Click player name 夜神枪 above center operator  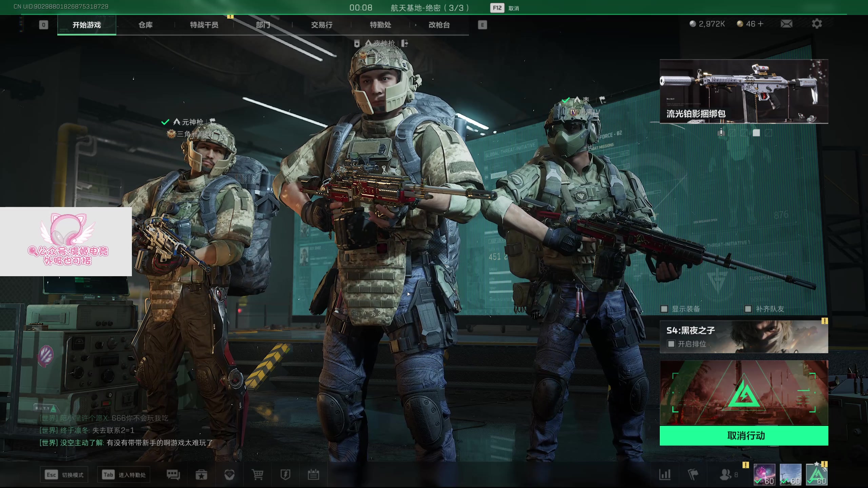pos(384,43)
